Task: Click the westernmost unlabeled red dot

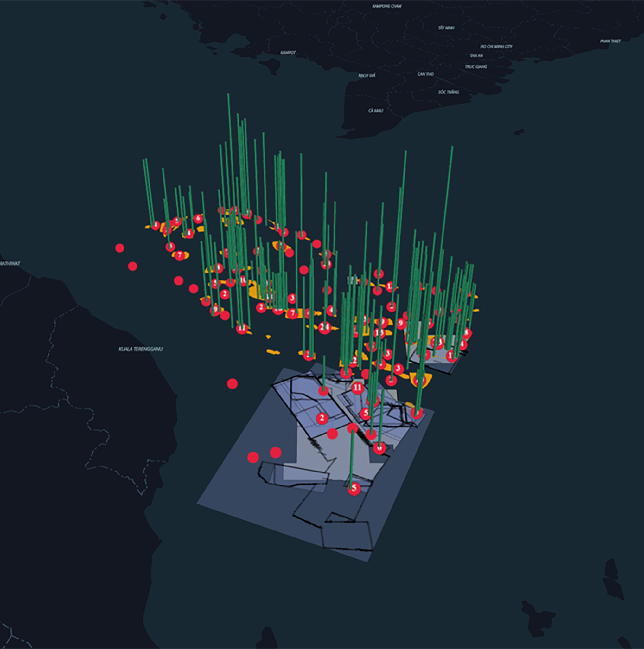Action: pos(119,248)
